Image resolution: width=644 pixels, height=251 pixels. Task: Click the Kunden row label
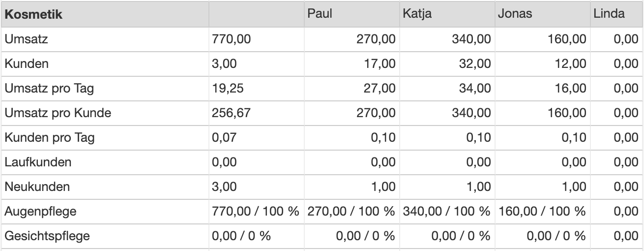pos(27,63)
